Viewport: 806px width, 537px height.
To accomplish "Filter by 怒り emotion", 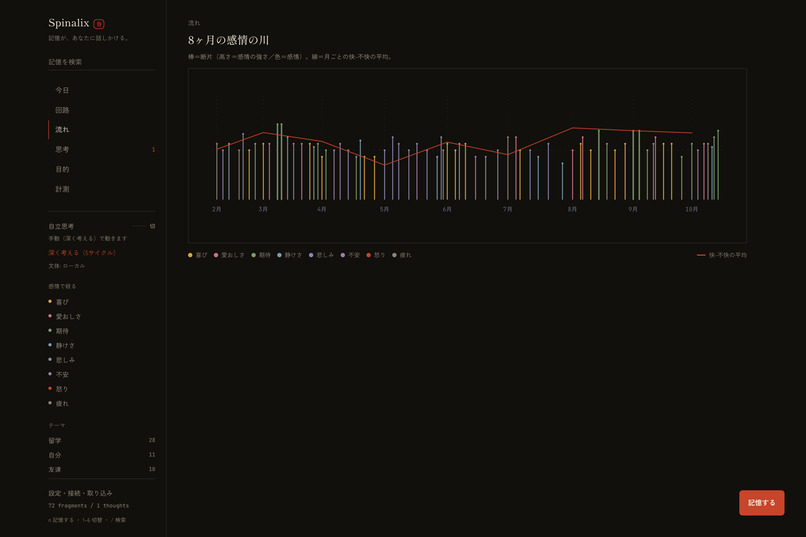I will tap(59, 389).
